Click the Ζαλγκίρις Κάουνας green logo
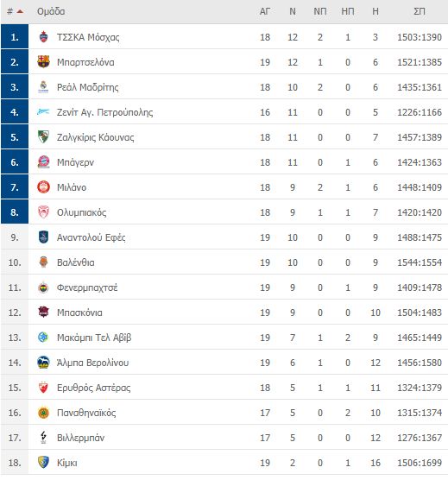This screenshot has width=448, height=480. click(x=43, y=137)
